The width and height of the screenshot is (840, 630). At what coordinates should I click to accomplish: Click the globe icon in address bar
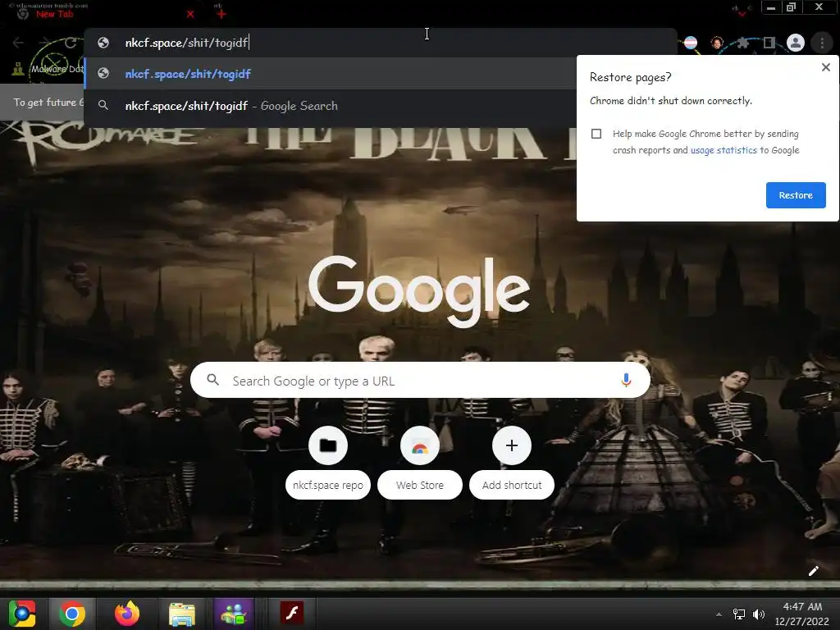(x=103, y=43)
